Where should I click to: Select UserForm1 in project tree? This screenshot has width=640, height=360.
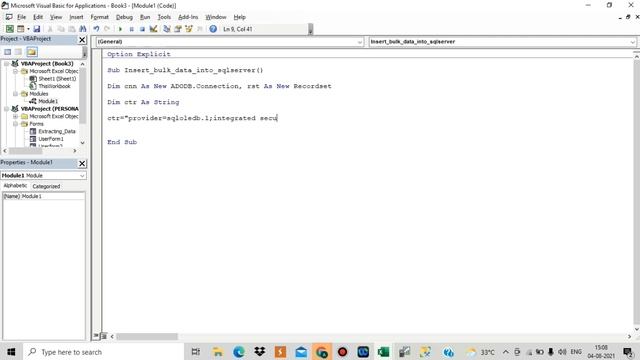(51, 139)
